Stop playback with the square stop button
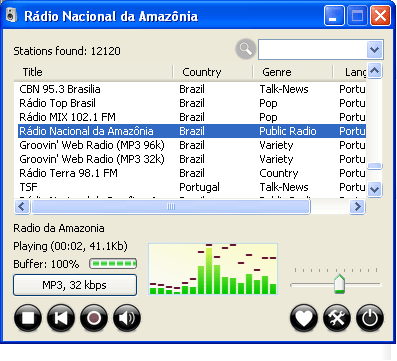 point(28,318)
